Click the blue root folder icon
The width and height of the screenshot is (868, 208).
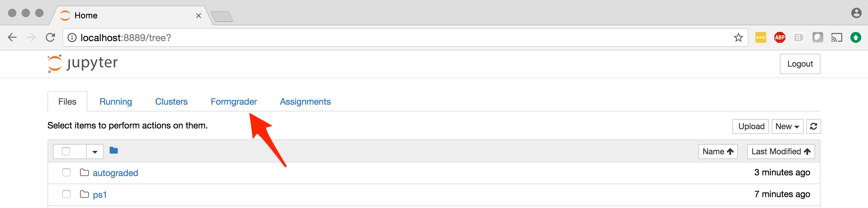pos(114,151)
